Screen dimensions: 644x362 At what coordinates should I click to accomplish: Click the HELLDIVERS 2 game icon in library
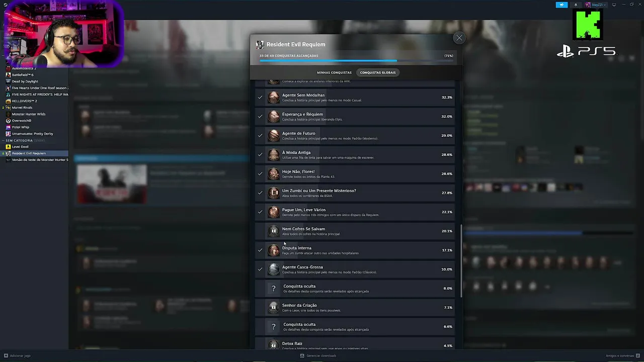point(8,101)
